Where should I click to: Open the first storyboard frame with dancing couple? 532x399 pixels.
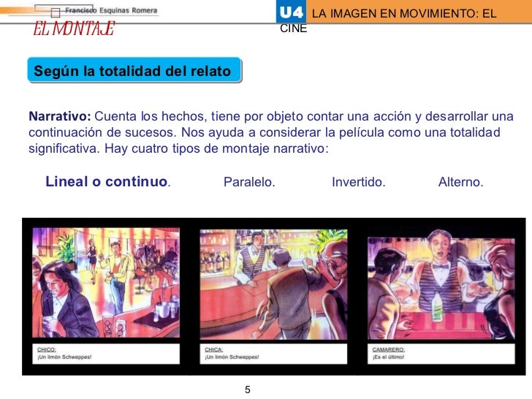tap(106, 283)
